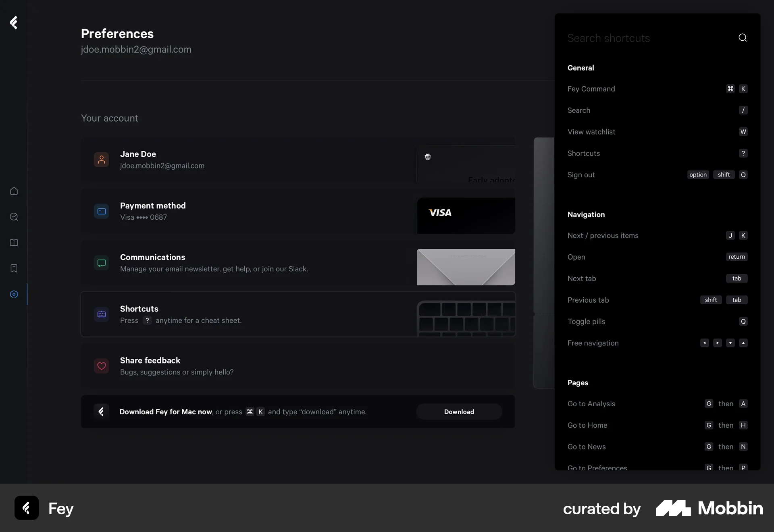Click the Search shortcuts input field
Image resolution: width=774 pixels, height=532 pixels.
[629, 37]
